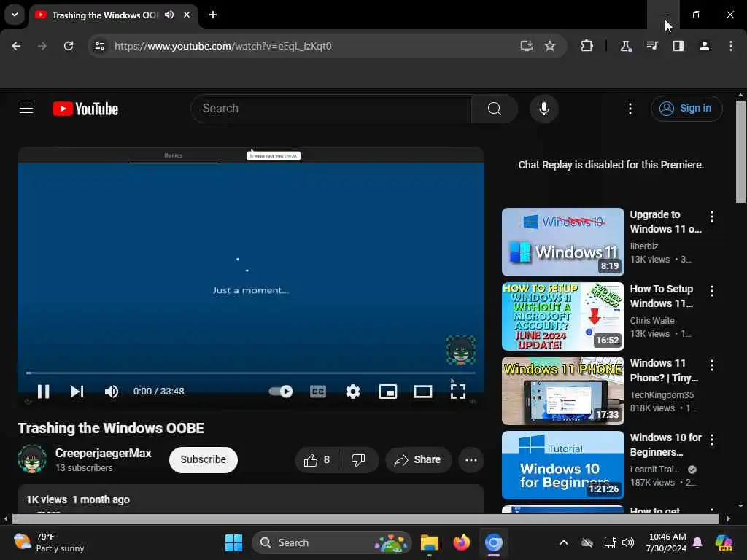
Task: Launch Firefox from the taskbar
Action: [x=461, y=542]
